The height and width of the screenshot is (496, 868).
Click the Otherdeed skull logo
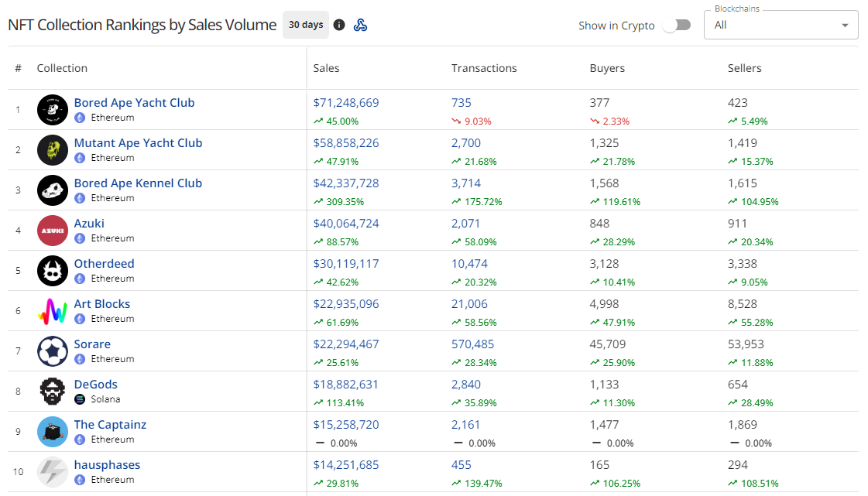tap(53, 271)
